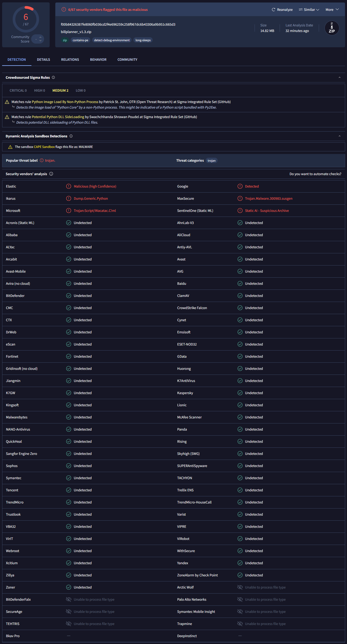This screenshot has height=644, width=347.
Task: Click the 'Trojan.Malware.300983.susgen' detection text
Action: [x=269, y=198]
